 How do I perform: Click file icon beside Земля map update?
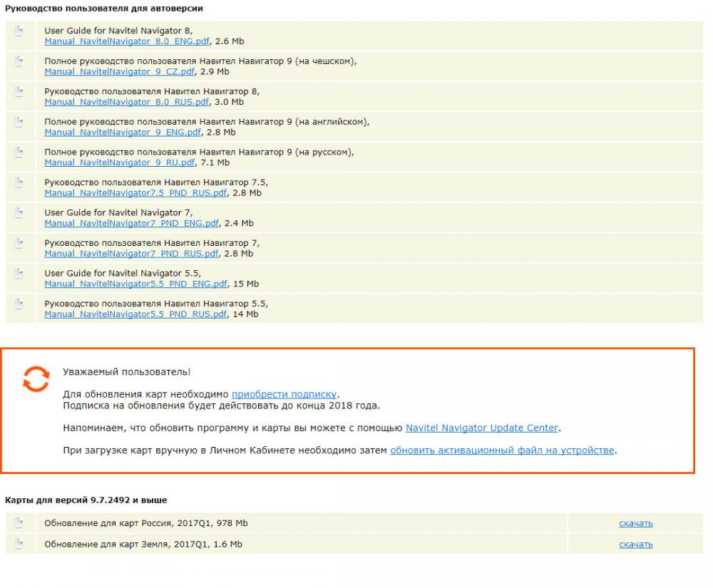19,545
